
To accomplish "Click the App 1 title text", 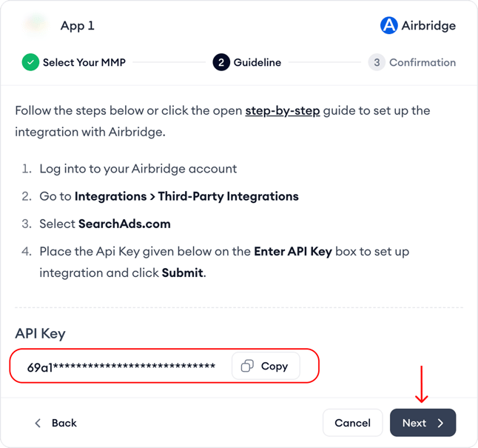I will pyautogui.click(x=78, y=26).
